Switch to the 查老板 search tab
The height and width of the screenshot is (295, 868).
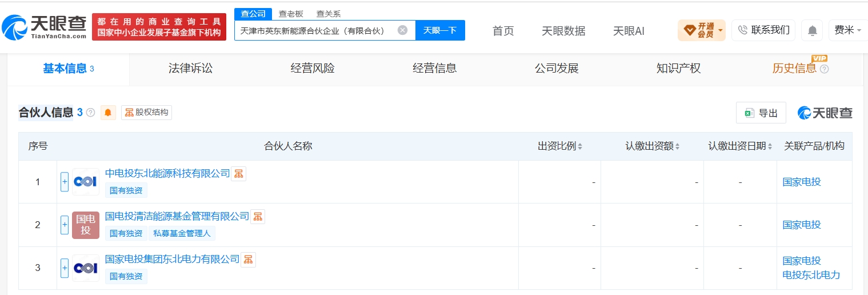click(291, 14)
